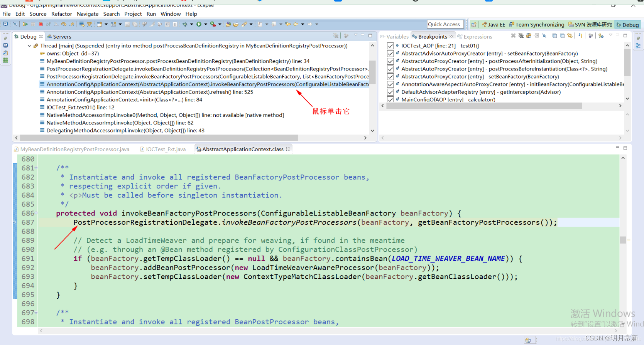Open the Debug launch history dropdown
Image resolution: width=644 pixels, height=345 pixels.
(x=191, y=24)
